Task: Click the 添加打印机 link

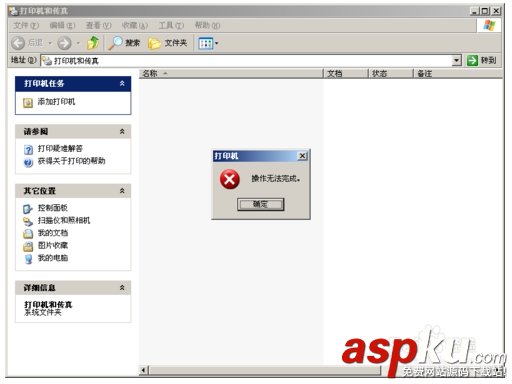Action: [56, 102]
